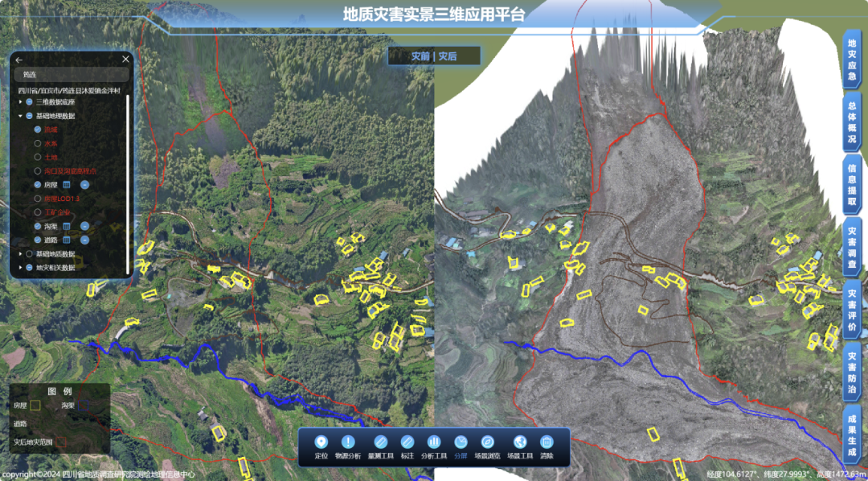Viewport: 868px width, 481px height.
Task: Collapse the 基础地理数据 tree node
Action: [x=20, y=116]
